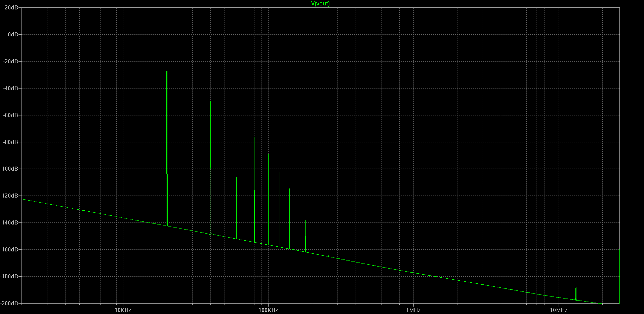
Task: Click the -200dB axis label
Action: coord(9,303)
